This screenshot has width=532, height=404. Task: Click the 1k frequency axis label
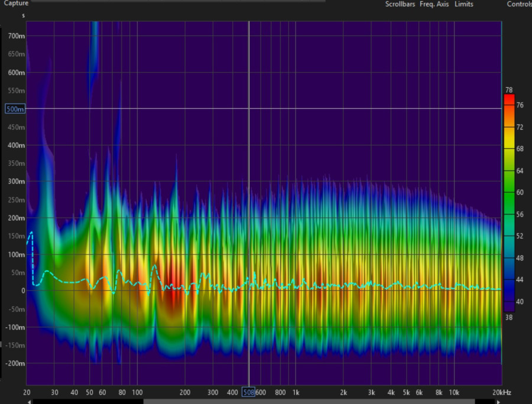point(296,392)
